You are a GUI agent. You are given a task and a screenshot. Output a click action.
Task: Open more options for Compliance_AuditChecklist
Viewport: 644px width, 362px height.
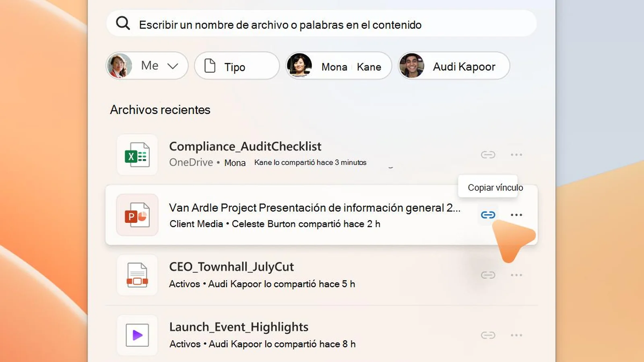coord(516,155)
